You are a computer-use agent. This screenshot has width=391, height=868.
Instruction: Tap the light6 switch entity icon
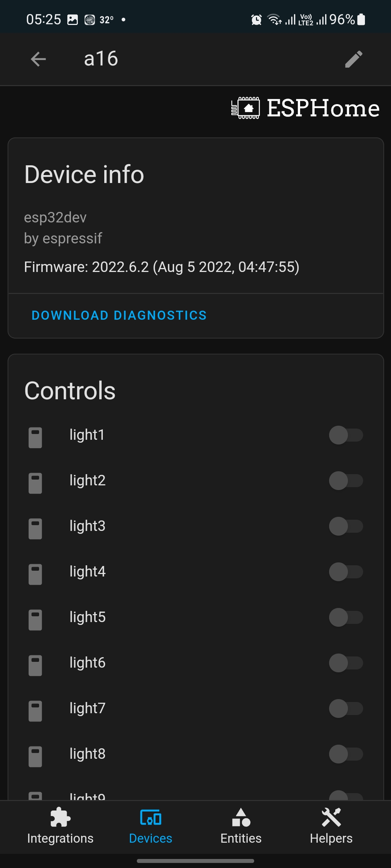35,665
